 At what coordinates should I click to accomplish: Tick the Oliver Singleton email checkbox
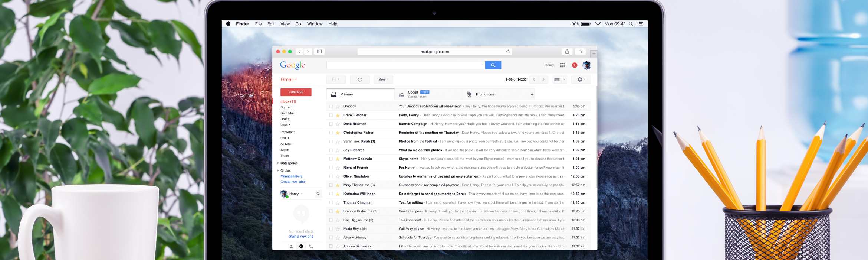(331, 176)
